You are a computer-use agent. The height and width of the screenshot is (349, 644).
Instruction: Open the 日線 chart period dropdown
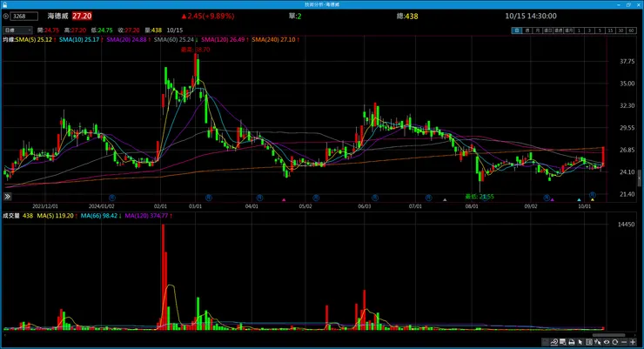(17, 30)
